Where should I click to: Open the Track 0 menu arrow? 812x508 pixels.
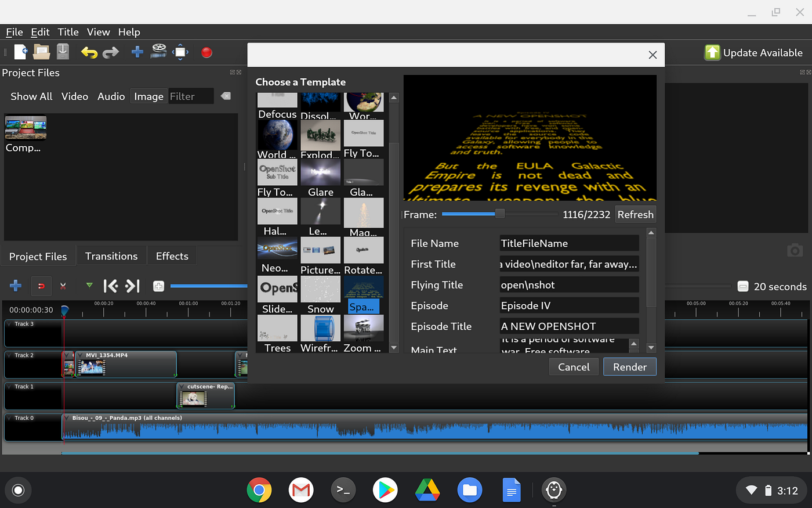(x=10, y=418)
